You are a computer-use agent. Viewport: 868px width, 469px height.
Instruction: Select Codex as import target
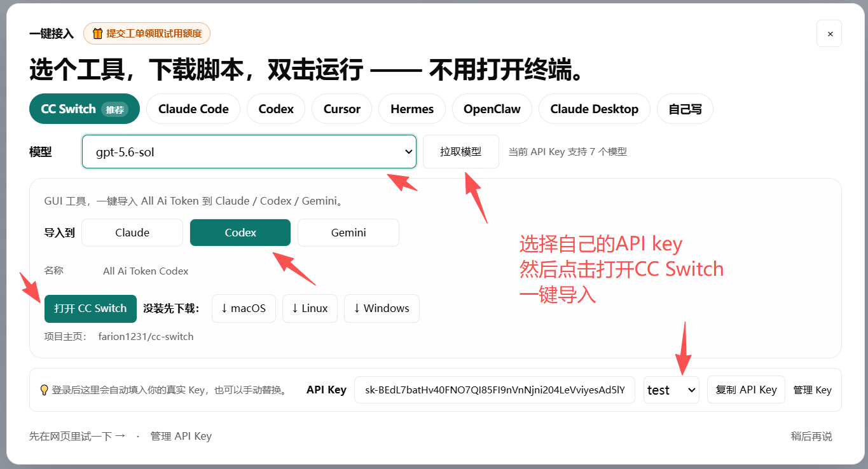click(x=240, y=233)
